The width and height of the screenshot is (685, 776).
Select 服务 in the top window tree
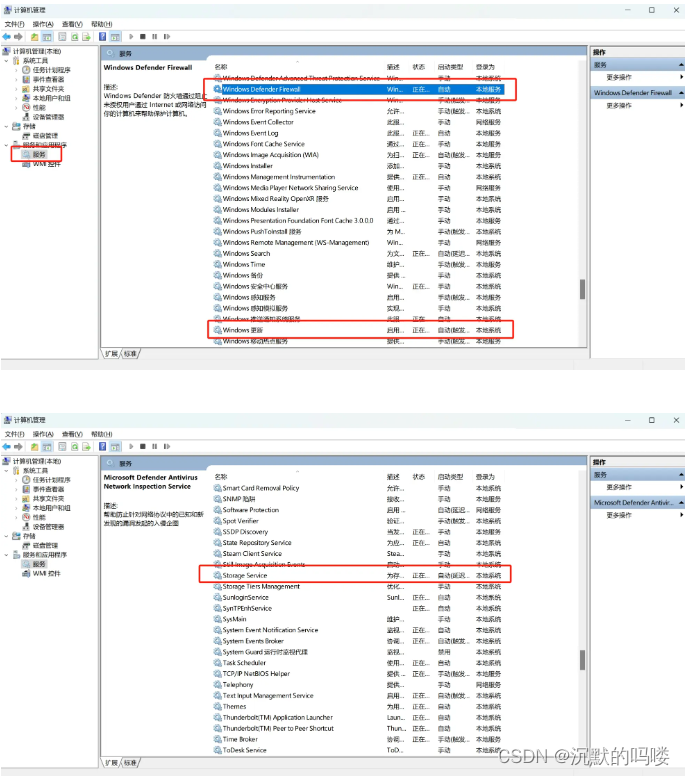tap(39, 154)
